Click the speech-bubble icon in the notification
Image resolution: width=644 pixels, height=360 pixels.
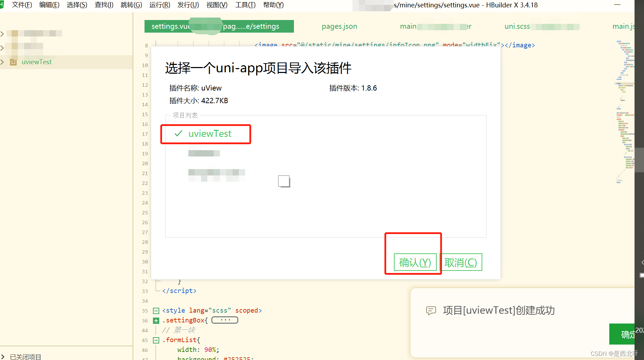coord(431,311)
